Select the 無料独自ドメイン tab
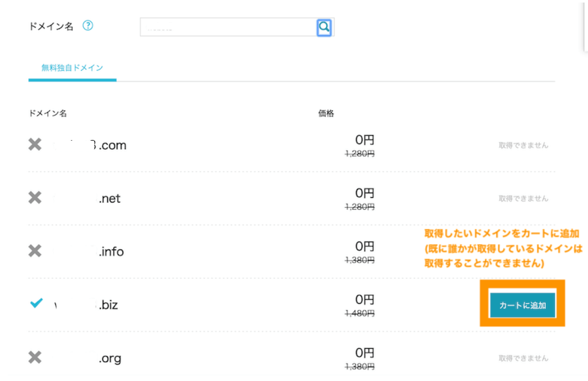The width and height of the screenshot is (588, 381). click(72, 68)
